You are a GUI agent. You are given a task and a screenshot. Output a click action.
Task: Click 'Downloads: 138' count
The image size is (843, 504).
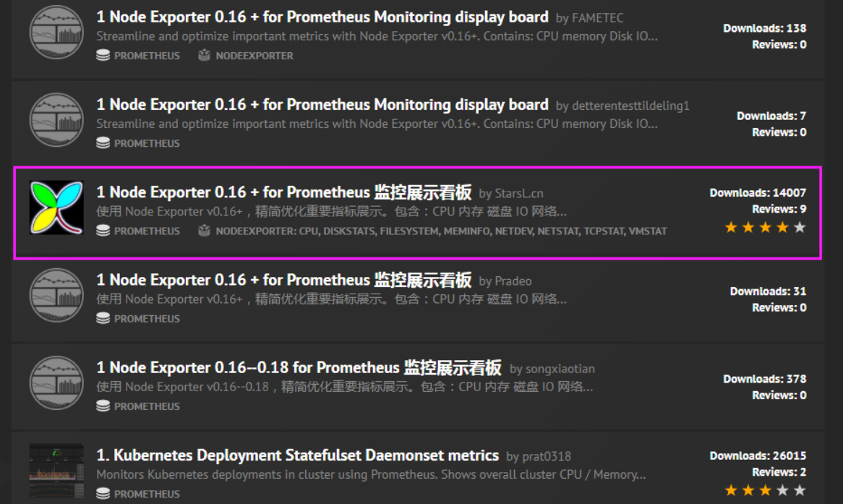click(764, 28)
